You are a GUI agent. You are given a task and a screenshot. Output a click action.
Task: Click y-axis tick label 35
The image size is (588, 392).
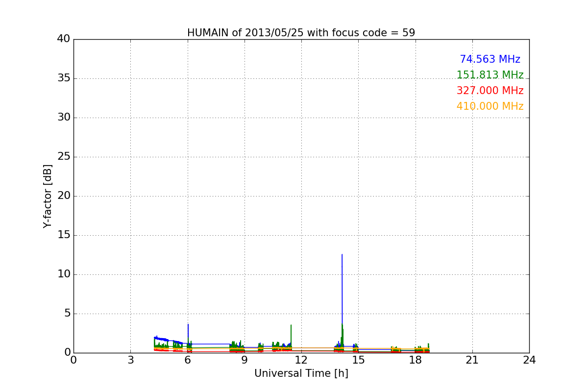pos(64,78)
